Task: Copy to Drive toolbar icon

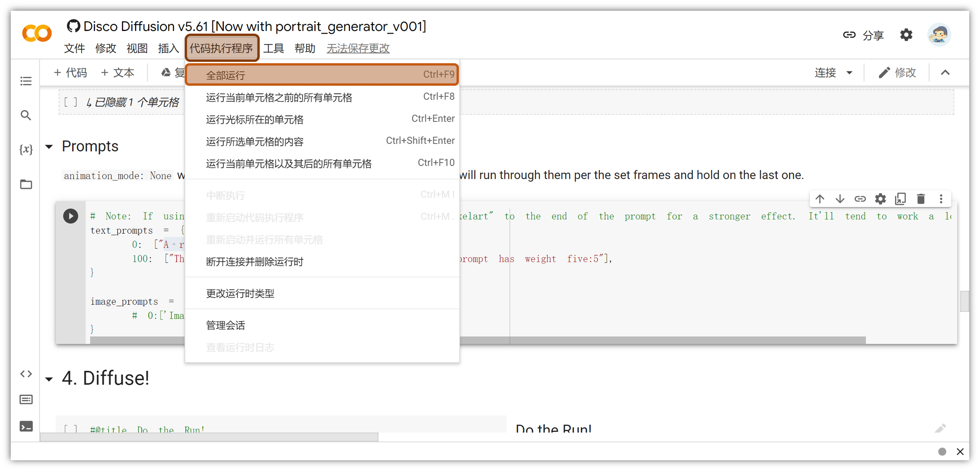Action: [166, 72]
